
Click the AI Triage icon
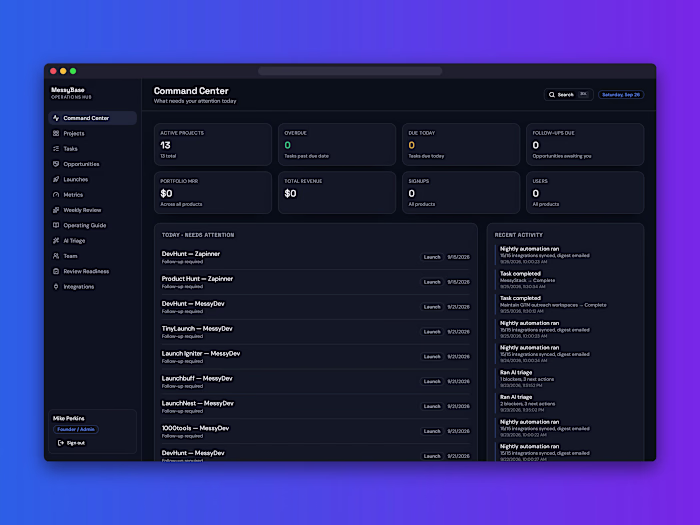point(56,241)
